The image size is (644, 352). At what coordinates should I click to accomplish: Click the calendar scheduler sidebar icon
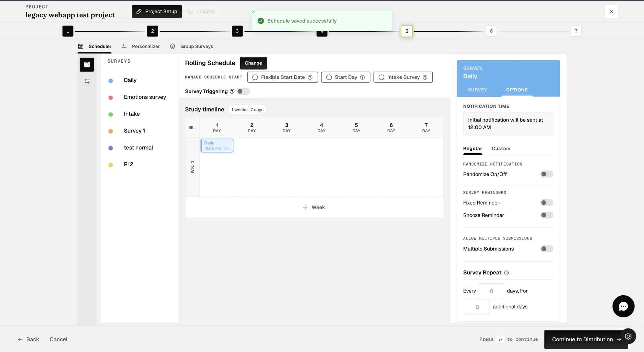point(87,65)
